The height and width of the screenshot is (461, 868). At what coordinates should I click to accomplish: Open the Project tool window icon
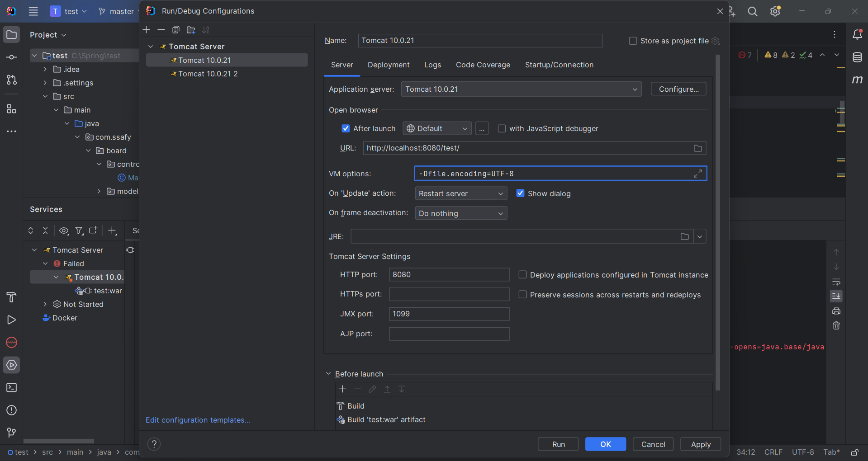click(12, 35)
